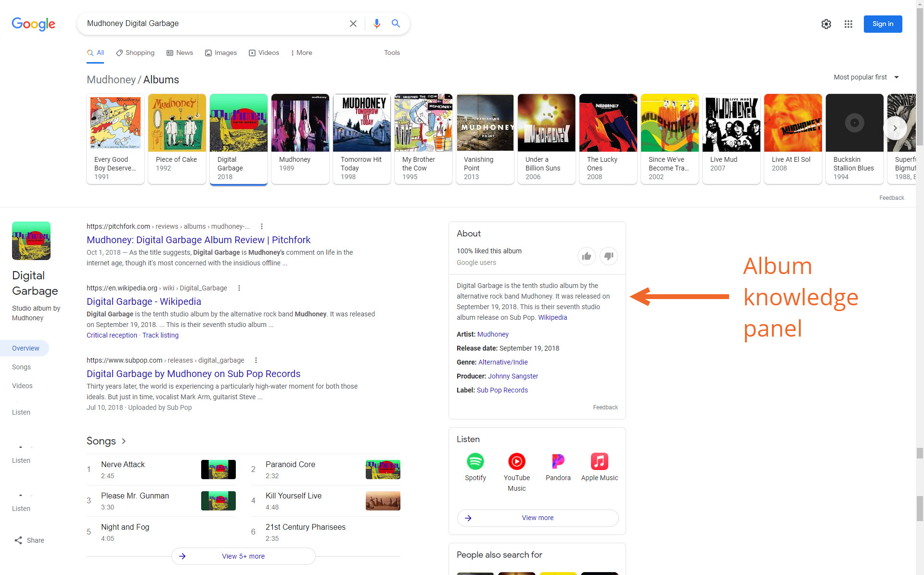This screenshot has height=575, width=924.
Task: Switch to the Images tab
Action: (x=221, y=53)
